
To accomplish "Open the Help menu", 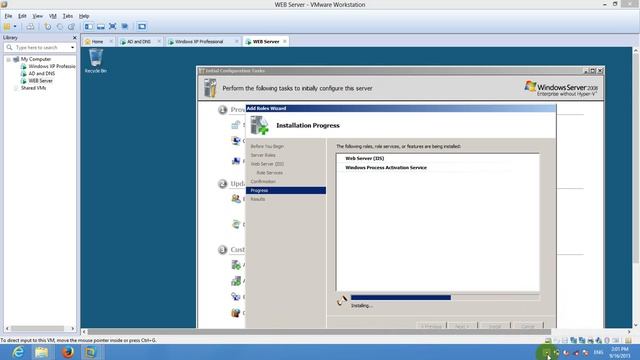I will click(84, 16).
